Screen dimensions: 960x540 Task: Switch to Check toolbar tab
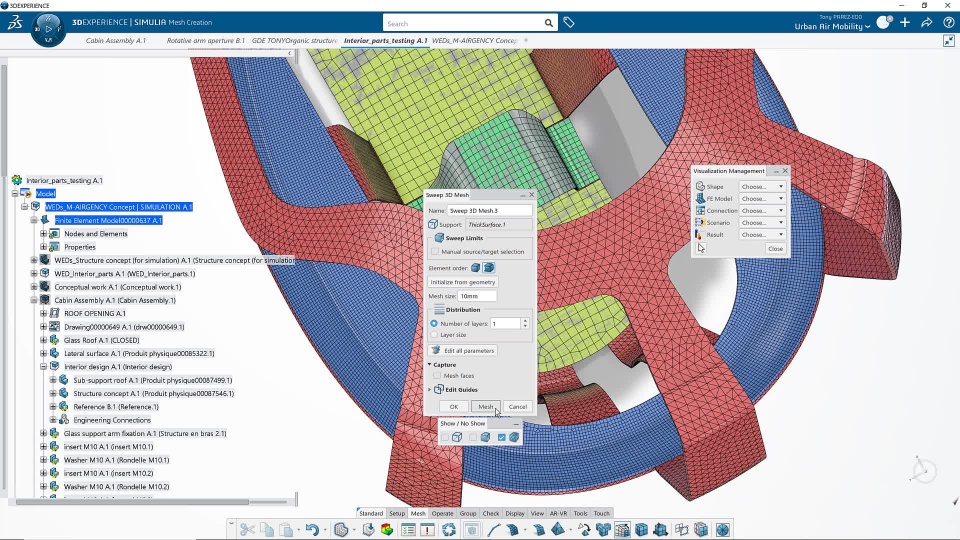491,514
